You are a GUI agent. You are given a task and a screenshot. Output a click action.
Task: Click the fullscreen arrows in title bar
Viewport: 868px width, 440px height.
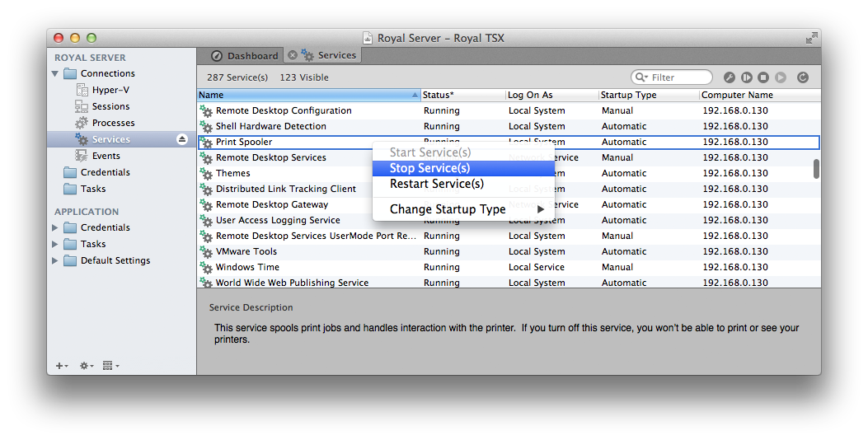tap(812, 38)
